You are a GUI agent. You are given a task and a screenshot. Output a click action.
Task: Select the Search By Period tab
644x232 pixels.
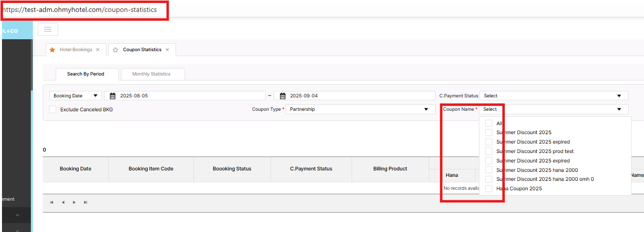(x=86, y=74)
